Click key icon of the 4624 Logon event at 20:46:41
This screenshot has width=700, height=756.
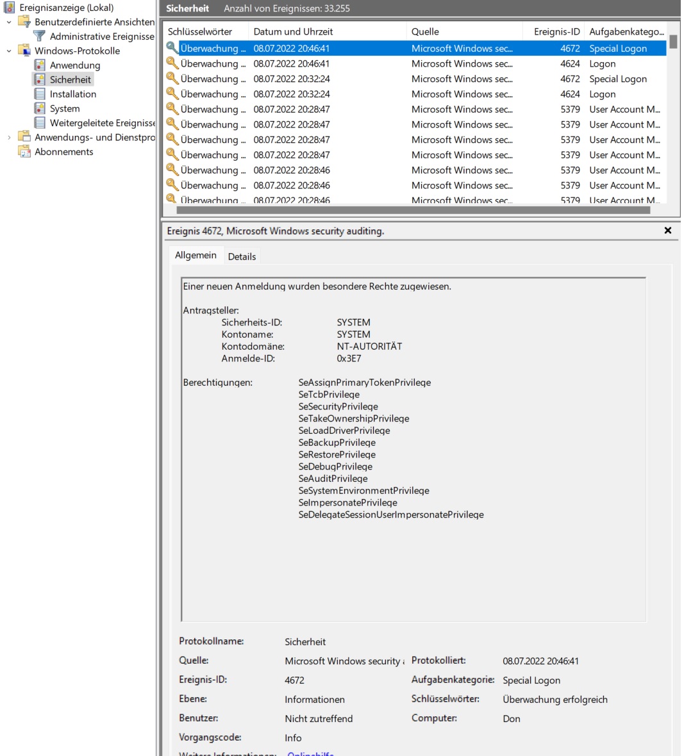171,63
